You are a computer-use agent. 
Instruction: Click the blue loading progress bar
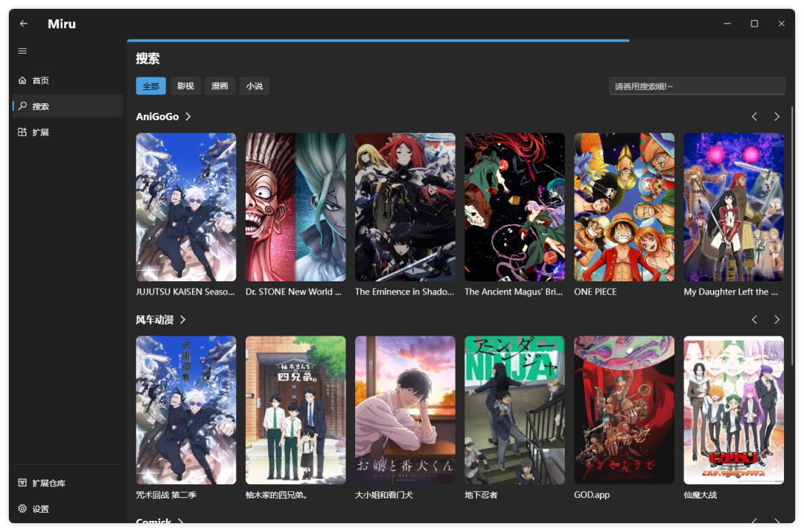coord(378,40)
